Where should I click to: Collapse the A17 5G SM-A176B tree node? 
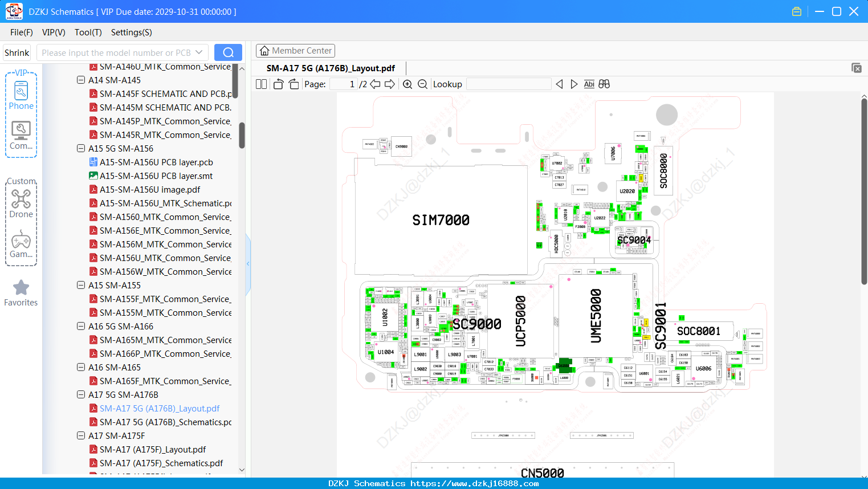pyautogui.click(x=81, y=394)
